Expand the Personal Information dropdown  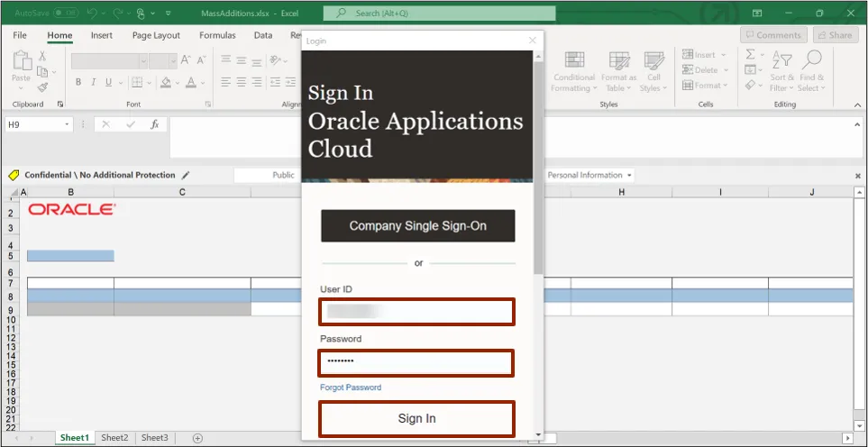[x=629, y=175]
